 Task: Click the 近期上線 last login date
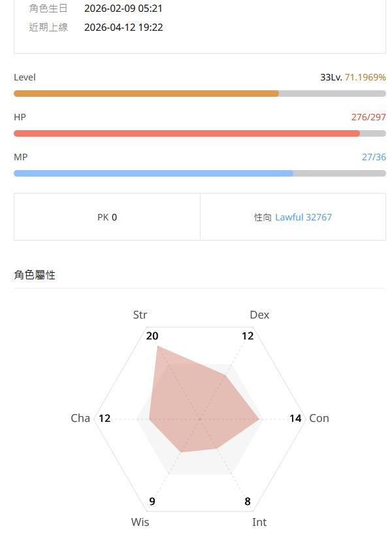point(123,27)
